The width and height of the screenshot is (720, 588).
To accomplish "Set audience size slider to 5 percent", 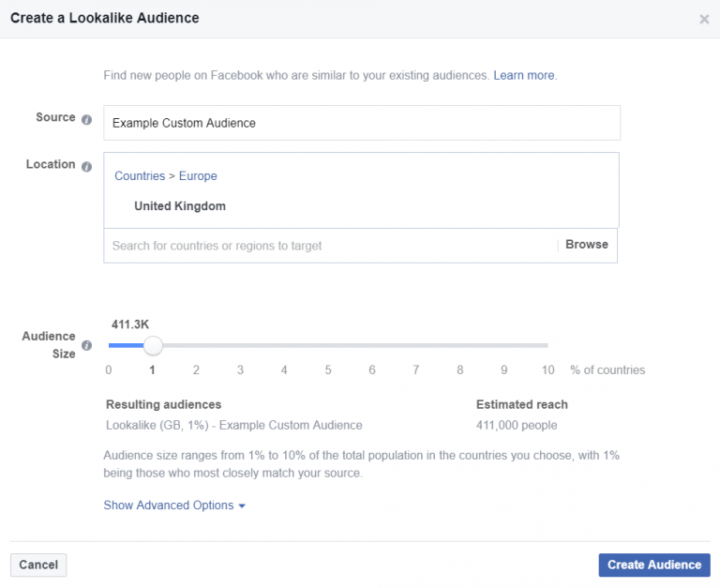I will coord(328,345).
